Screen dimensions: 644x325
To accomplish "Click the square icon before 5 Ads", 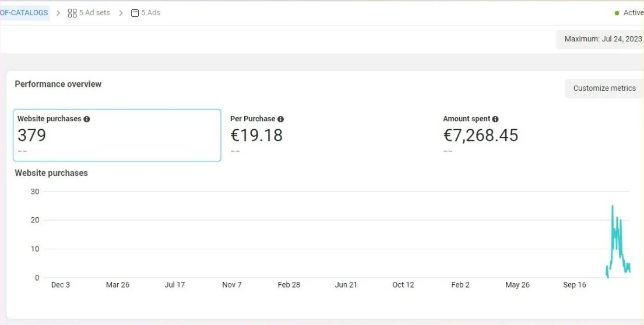I will 135,13.
